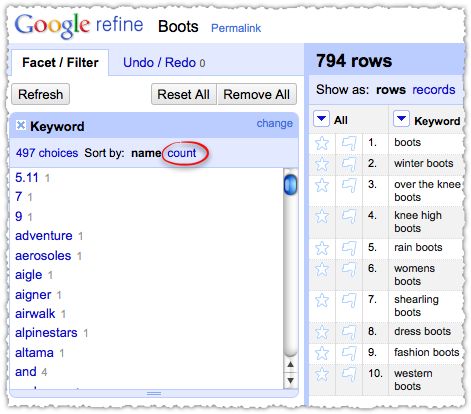Image resolution: width=471 pixels, height=414 pixels.
Task: Flag row 6 womens boots
Action: [x=349, y=269]
